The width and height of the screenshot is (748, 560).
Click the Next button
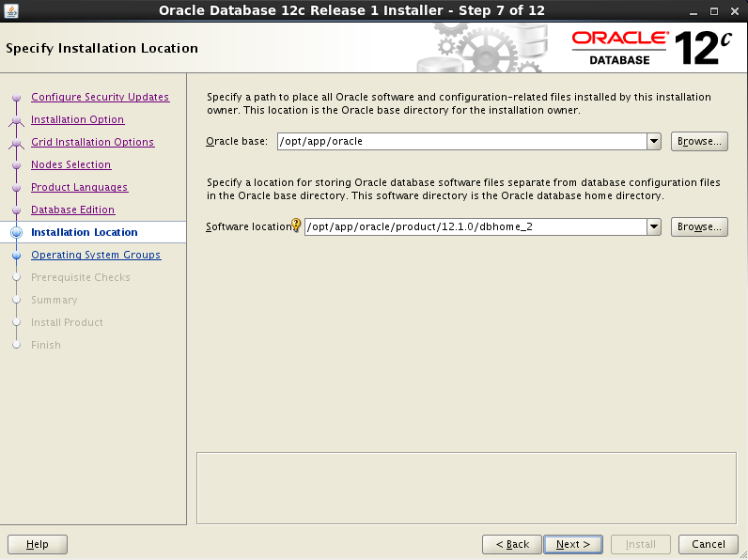(573, 544)
